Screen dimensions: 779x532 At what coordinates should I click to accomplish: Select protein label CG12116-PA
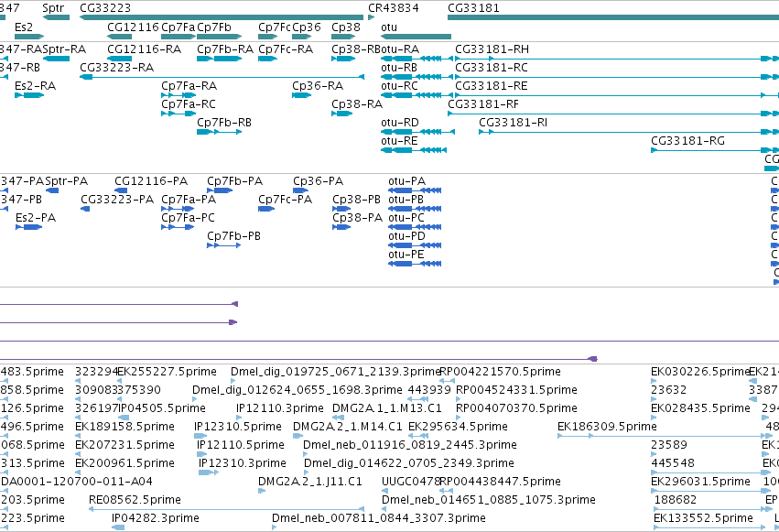tap(151, 181)
